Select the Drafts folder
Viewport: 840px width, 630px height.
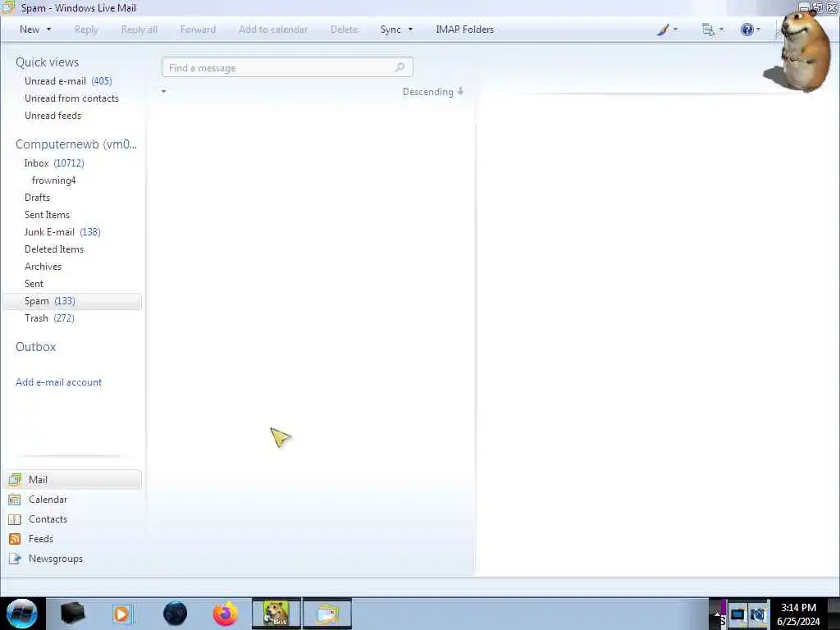(x=37, y=198)
